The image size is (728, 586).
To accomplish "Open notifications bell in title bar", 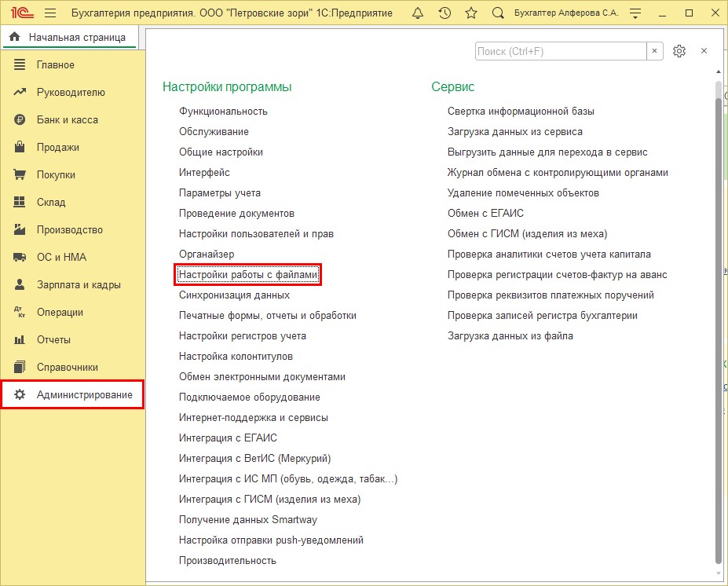I will [x=418, y=13].
